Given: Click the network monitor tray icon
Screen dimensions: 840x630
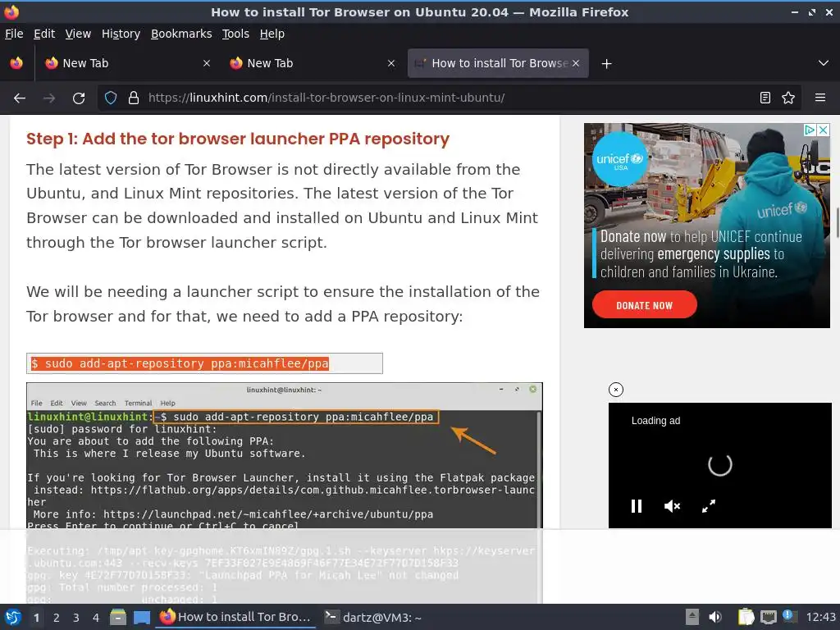Looking at the screenshot, I should [768, 617].
